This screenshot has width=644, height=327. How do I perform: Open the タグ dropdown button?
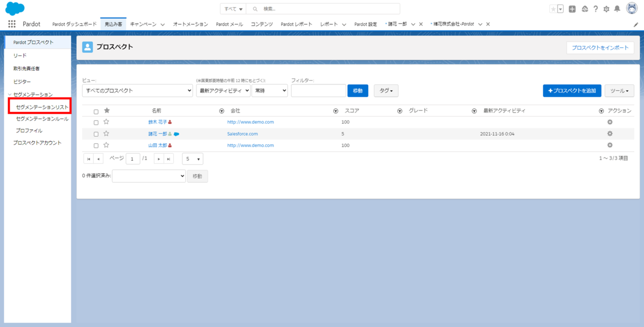(x=386, y=91)
